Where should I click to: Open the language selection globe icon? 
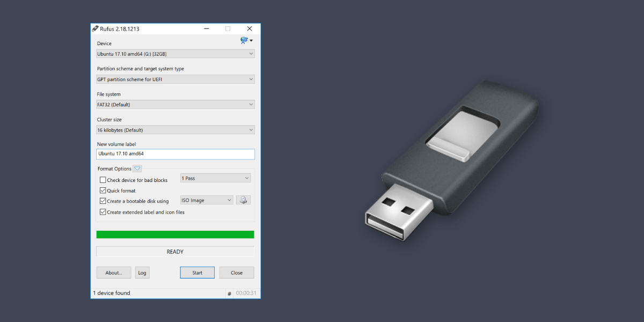click(245, 40)
